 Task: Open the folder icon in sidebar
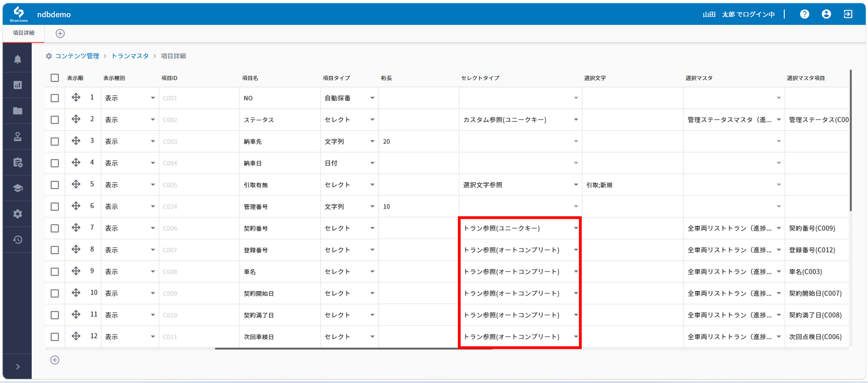click(x=18, y=111)
